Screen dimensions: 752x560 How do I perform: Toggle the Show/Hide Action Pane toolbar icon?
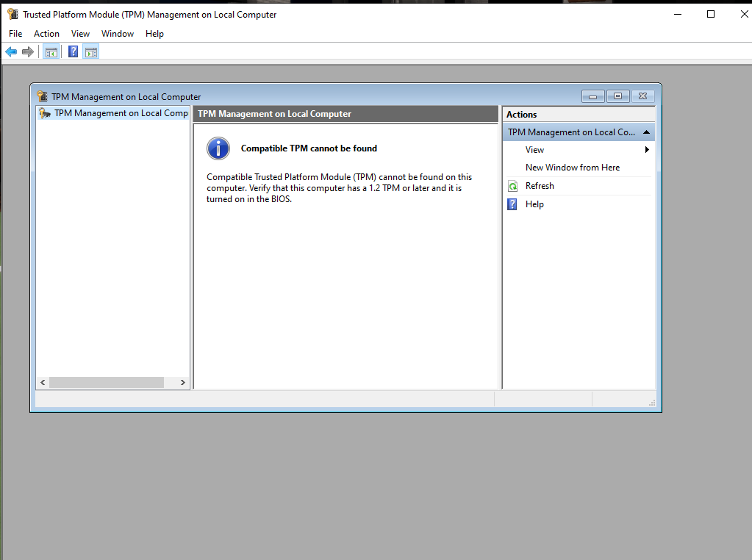coord(91,51)
